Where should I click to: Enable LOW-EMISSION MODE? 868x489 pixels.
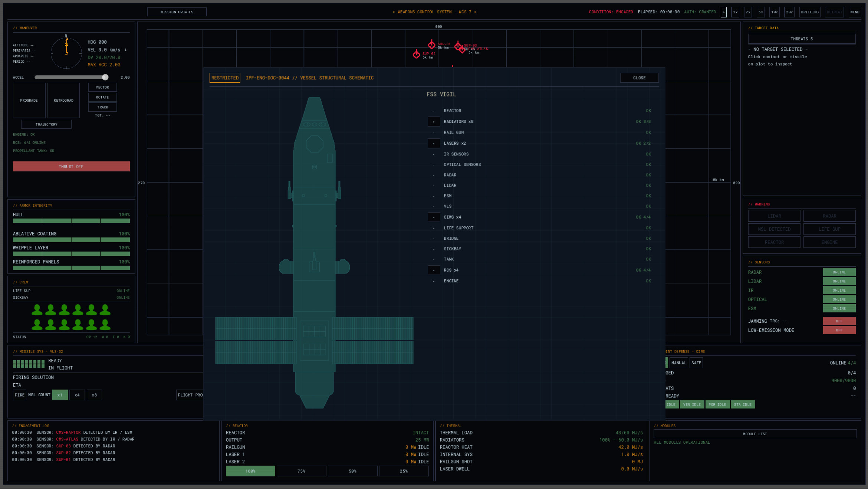(x=839, y=330)
